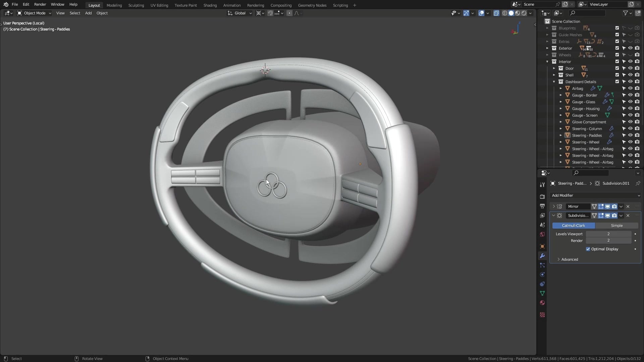
Task: Open the Texture properties tab
Action: coord(542,315)
